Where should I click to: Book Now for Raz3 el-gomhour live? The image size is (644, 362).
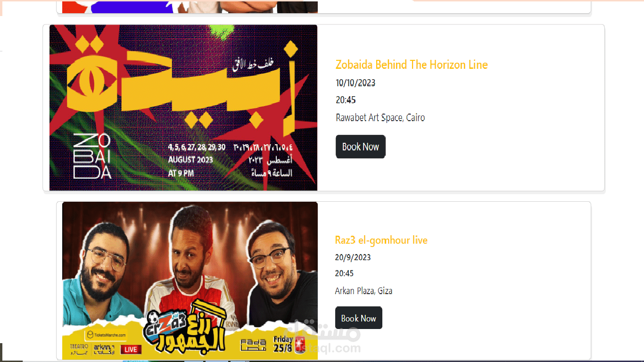point(359,318)
